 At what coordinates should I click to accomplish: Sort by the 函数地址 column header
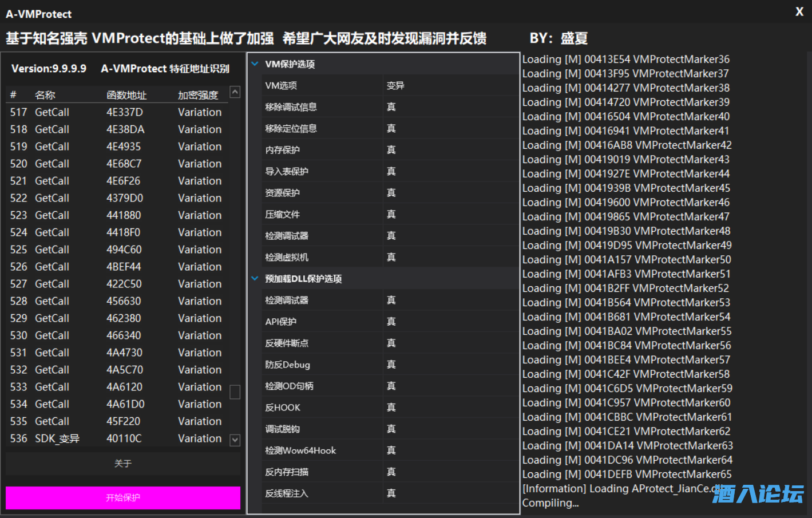click(126, 95)
